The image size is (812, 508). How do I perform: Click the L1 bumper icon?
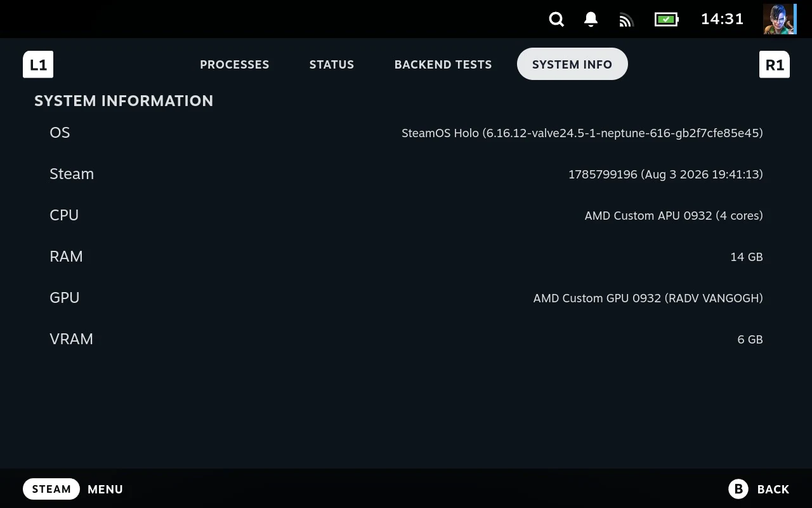click(x=38, y=64)
